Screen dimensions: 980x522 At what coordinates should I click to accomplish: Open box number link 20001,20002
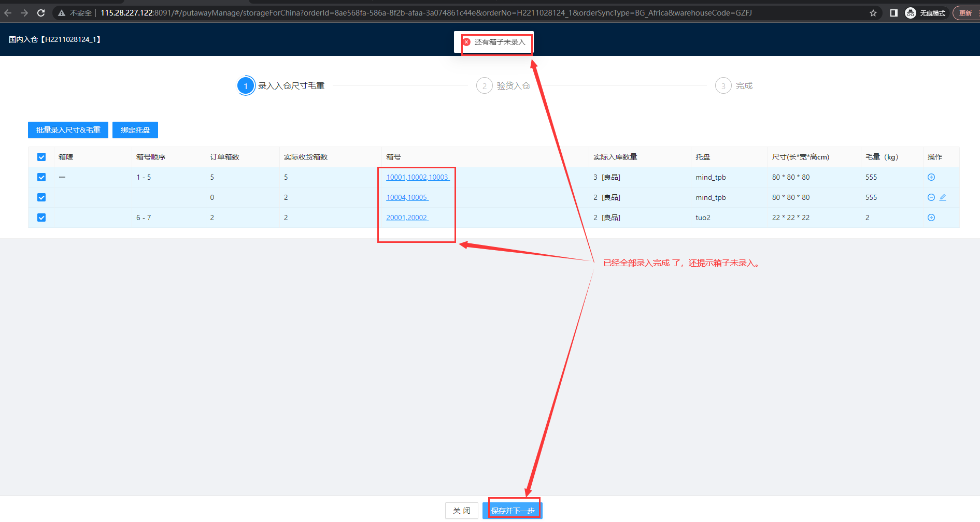[407, 218]
